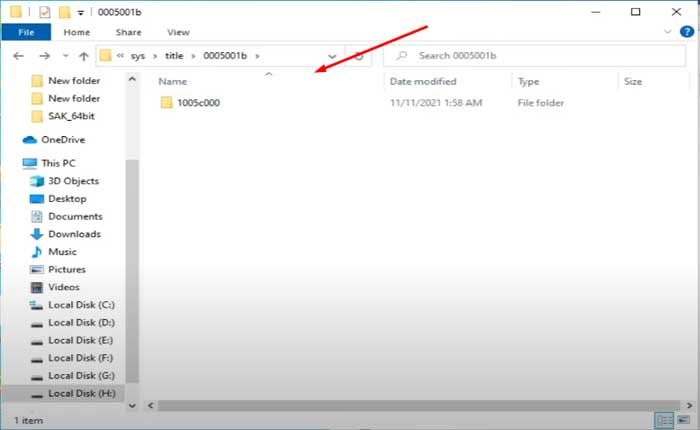Sort by the Date modified column

[x=423, y=81]
